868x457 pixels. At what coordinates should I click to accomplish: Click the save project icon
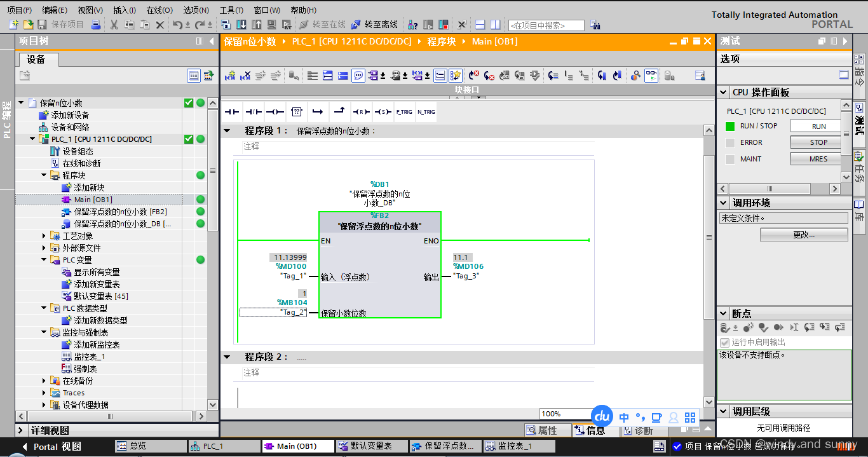point(42,25)
